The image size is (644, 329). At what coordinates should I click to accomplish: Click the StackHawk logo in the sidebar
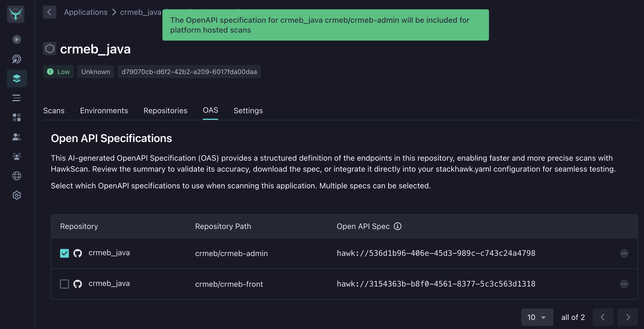tap(16, 14)
